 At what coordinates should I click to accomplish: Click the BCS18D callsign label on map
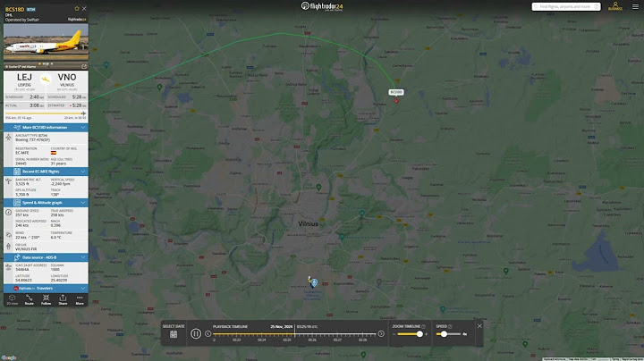[396, 92]
